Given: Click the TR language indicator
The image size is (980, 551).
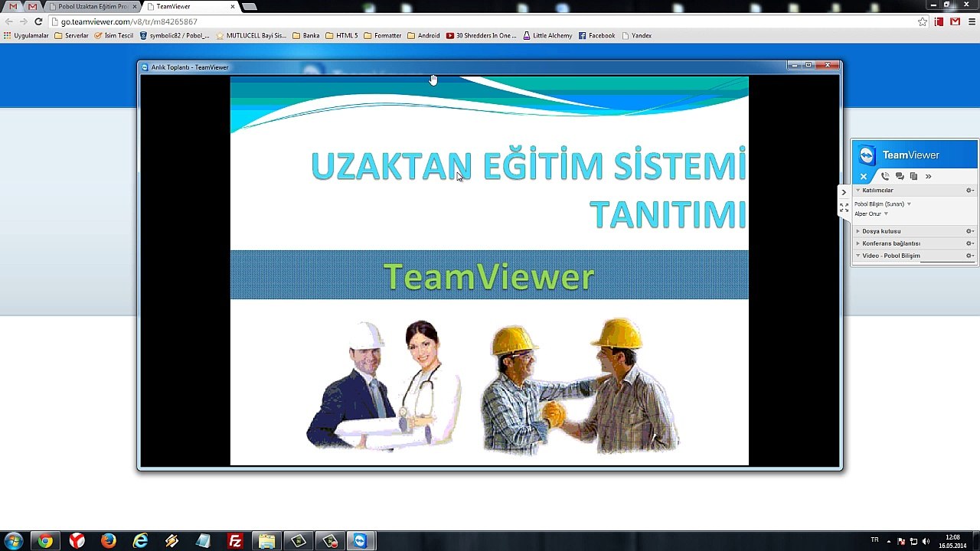Looking at the screenshot, I should (874, 540).
